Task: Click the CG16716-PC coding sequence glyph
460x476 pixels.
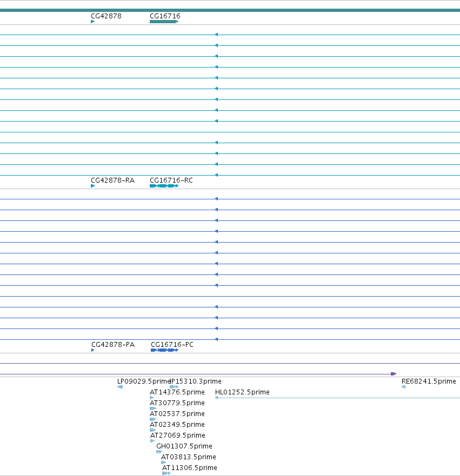Action: coord(164,350)
